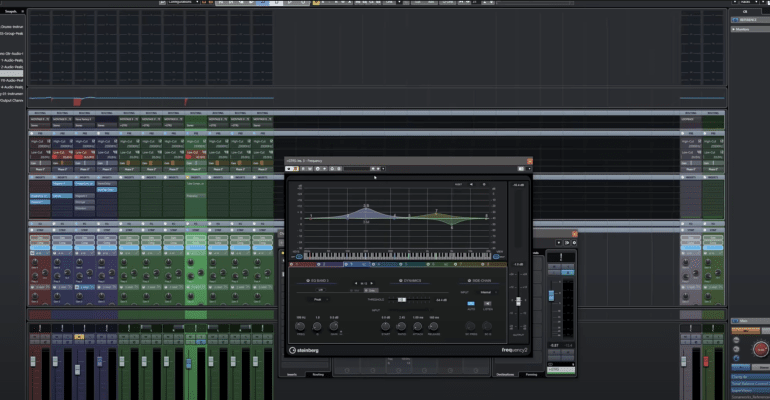Screen dimensions: 770x400
Task: Open the Peak filter type dropdown
Action: [320, 299]
